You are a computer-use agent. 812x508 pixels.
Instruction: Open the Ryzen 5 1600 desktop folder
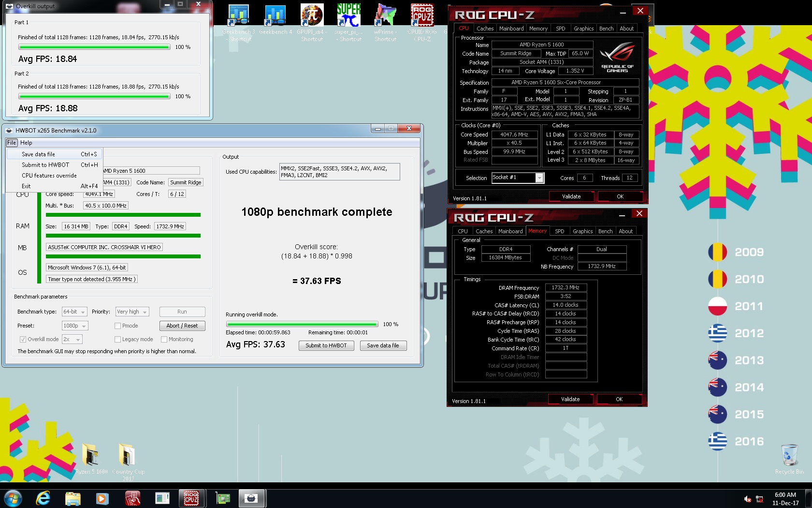pyautogui.click(x=91, y=459)
